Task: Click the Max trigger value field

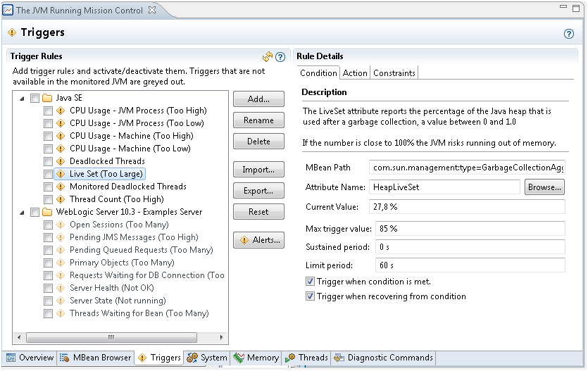Action: [x=467, y=229]
